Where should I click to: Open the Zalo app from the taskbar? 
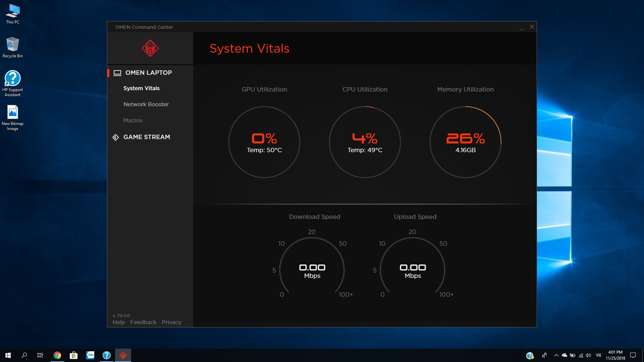click(90, 355)
